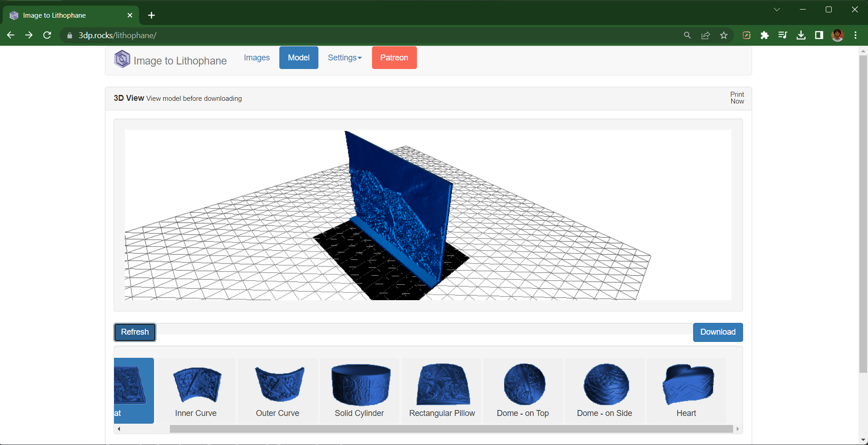Open media controls playlist icon

(x=783, y=35)
